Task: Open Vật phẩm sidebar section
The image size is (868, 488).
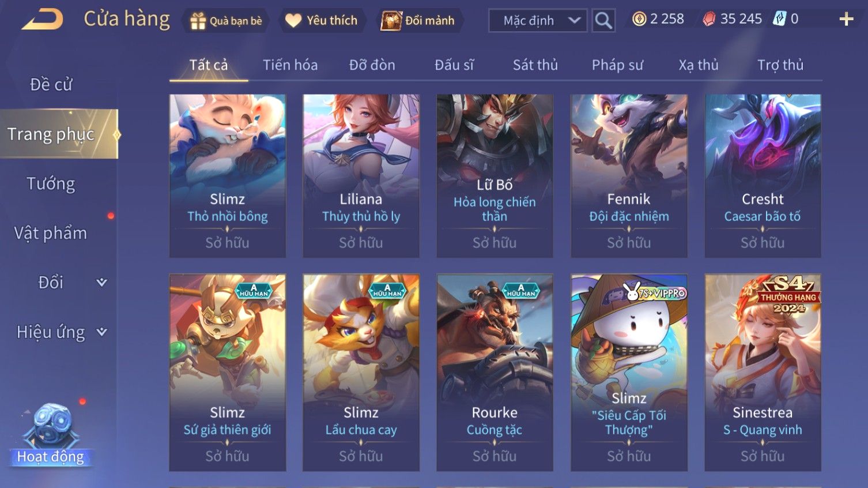Action: [x=51, y=233]
